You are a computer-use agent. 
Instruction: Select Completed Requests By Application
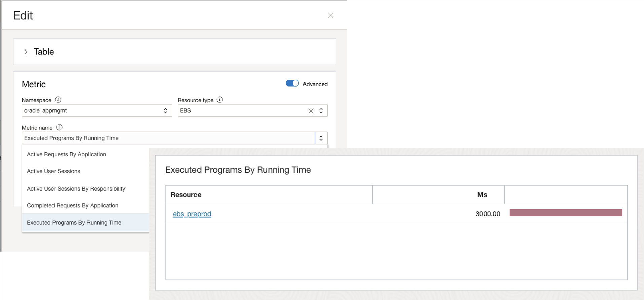73,206
